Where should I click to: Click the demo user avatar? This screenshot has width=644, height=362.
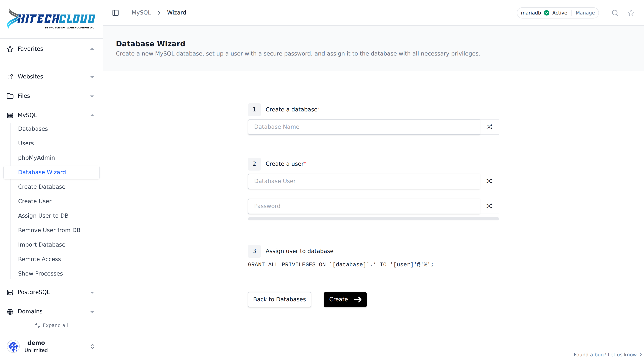13,346
